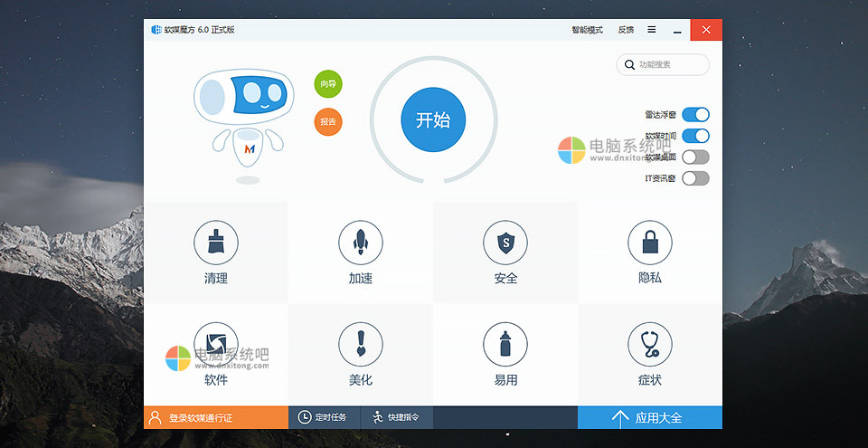868x448 pixels.
Task: Open the 软件 software icon
Action: pyautogui.click(x=216, y=344)
